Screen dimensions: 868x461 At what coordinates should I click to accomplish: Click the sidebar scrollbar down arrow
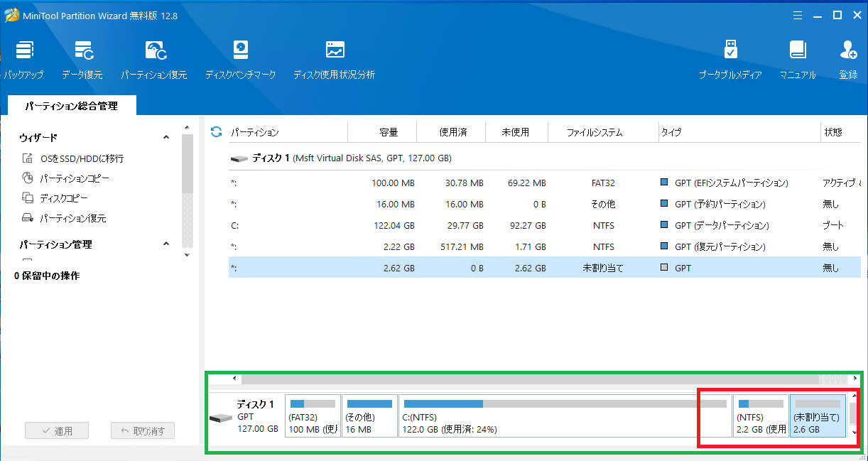coord(188,254)
